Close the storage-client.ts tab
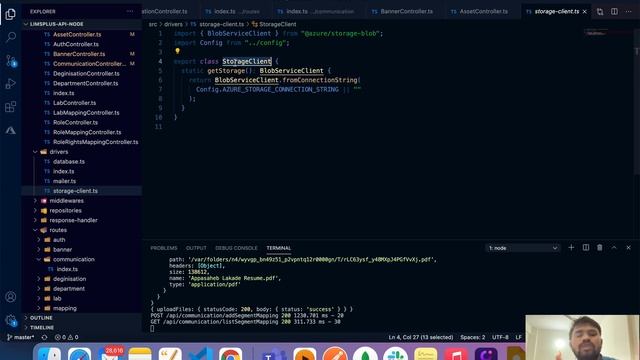 [584, 11]
